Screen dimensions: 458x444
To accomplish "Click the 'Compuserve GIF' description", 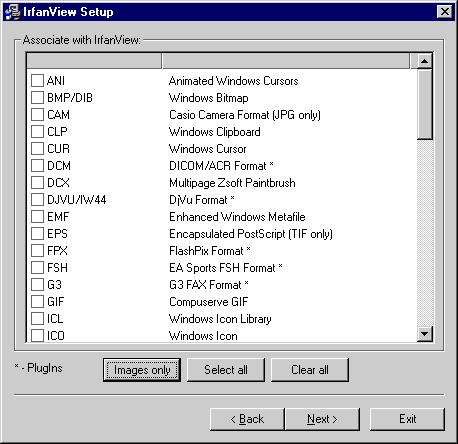I will pyautogui.click(x=209, y=302).
